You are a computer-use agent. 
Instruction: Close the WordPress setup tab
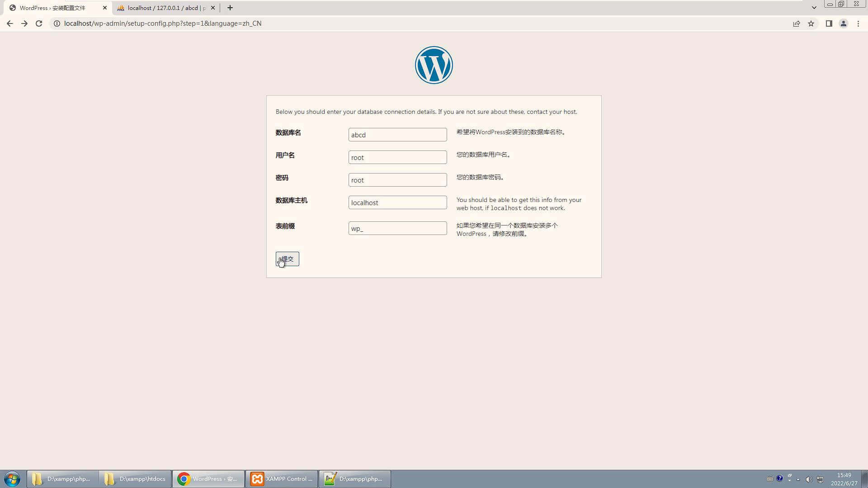[x=105, y=8]
